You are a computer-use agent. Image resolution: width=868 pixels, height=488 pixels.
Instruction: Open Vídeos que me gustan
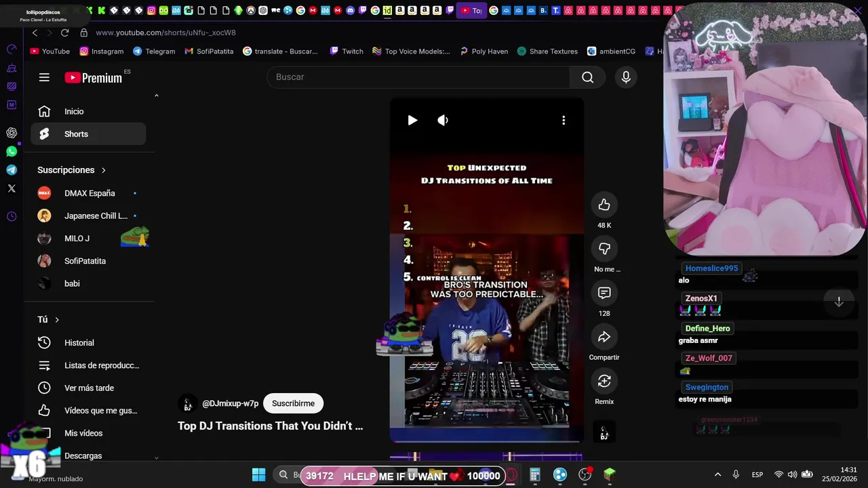tap(88, 410)
